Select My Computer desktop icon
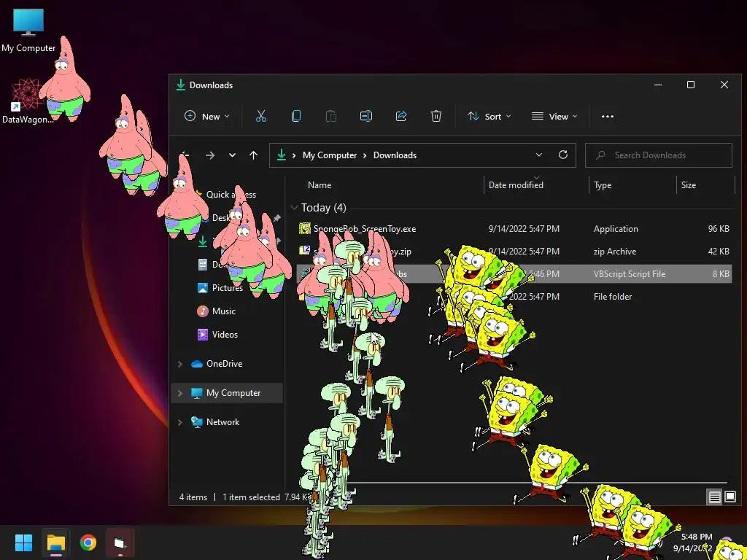 28,31
